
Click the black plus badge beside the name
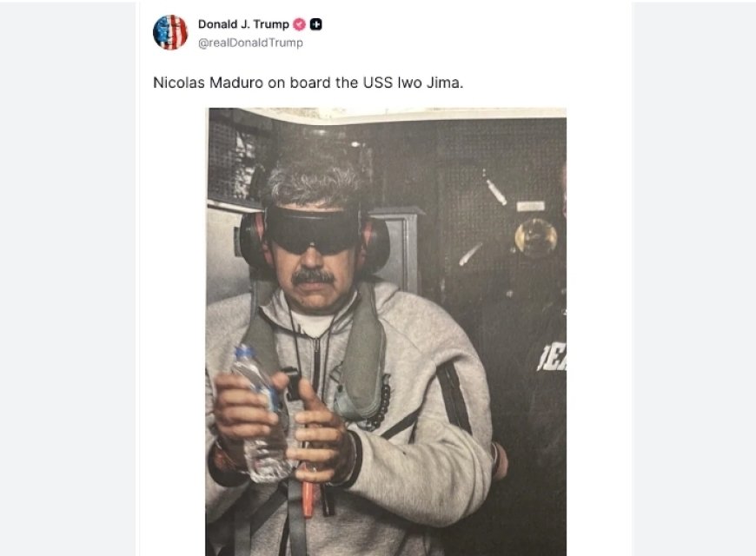[x=316, y=24]
